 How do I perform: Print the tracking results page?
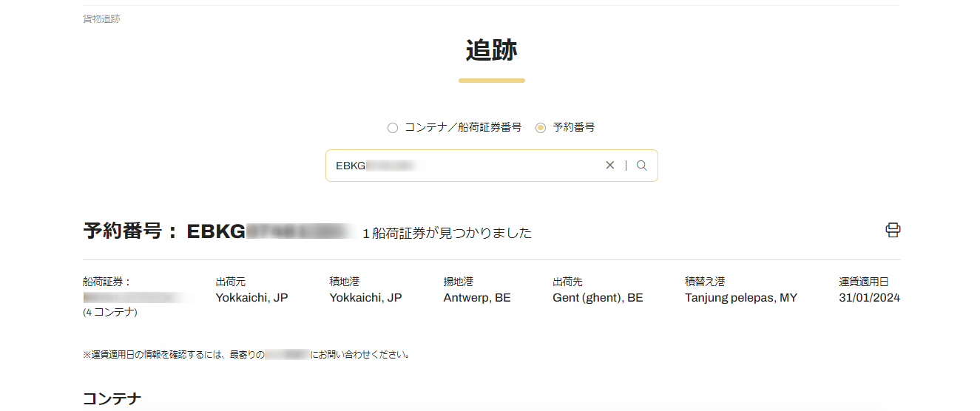[893, 230]
